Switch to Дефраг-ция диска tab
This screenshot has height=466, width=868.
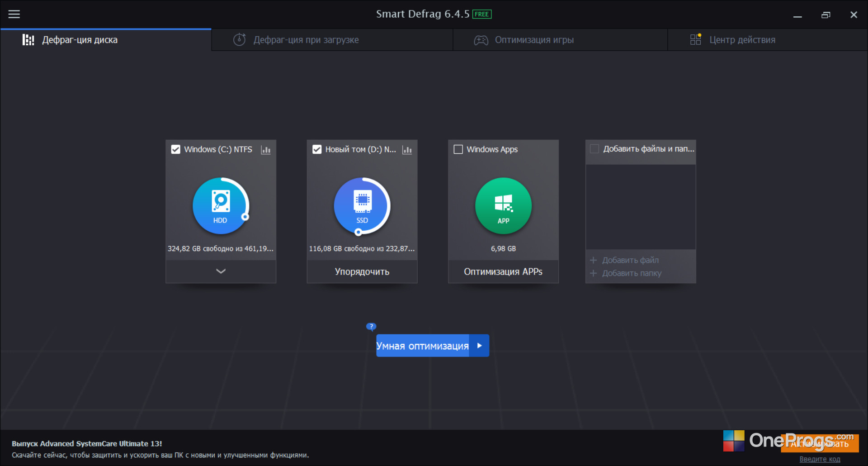pos(106,40)
